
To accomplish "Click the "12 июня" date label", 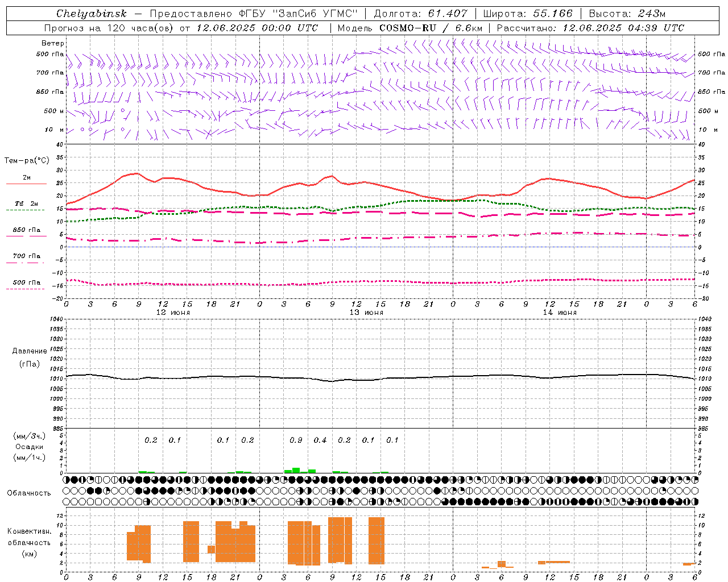I will (173, 313).
